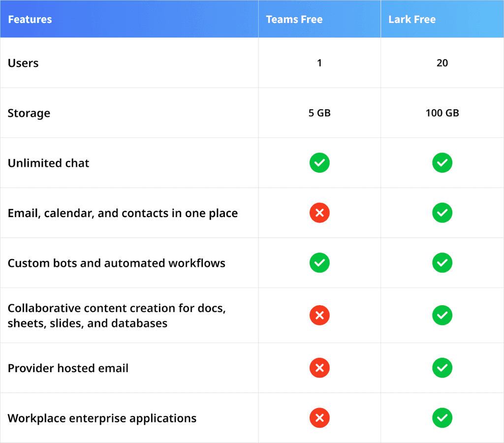Select the Teams Free column header
This screenshot has height=443, width=504.
click(x=294, y=19)
